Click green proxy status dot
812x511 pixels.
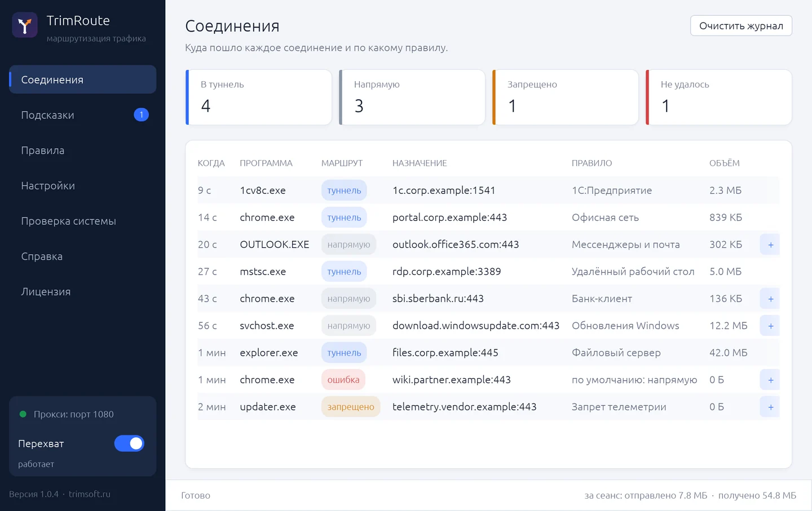[23, 414]
